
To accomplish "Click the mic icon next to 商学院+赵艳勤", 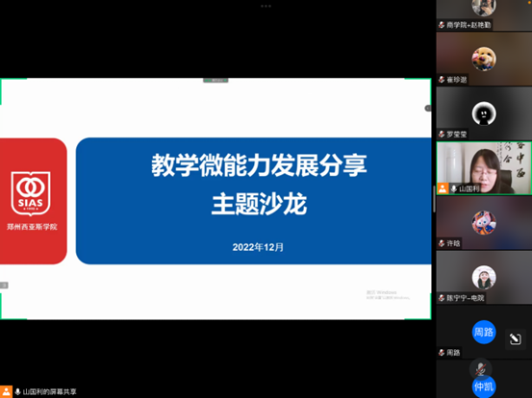I will point(442,25).
